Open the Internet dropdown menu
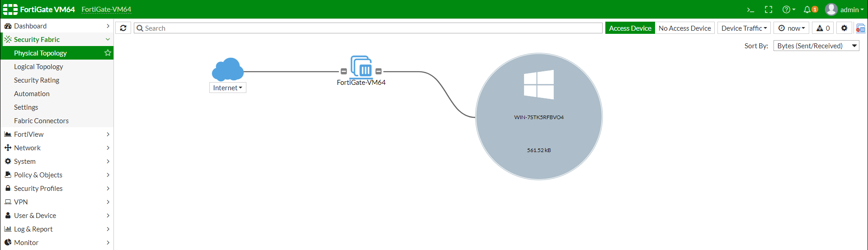The height and width of the screenshot is (250, 868). pos(228,88)
